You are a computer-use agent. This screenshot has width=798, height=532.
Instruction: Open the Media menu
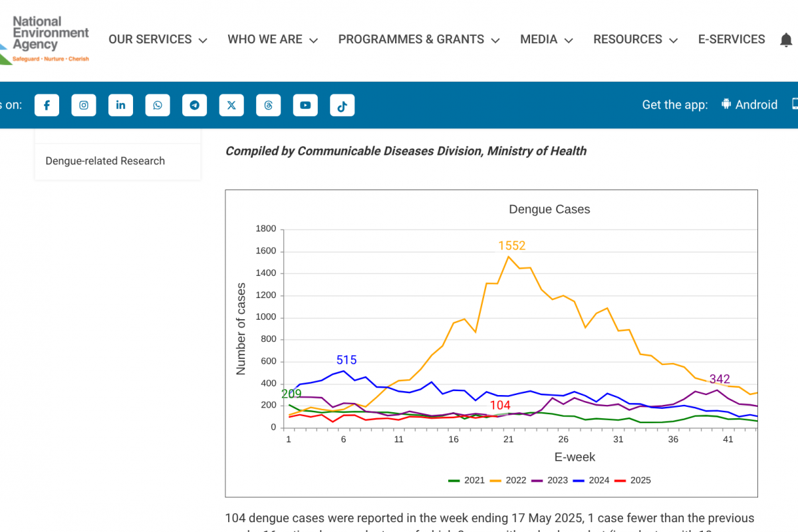click(546, 40)
